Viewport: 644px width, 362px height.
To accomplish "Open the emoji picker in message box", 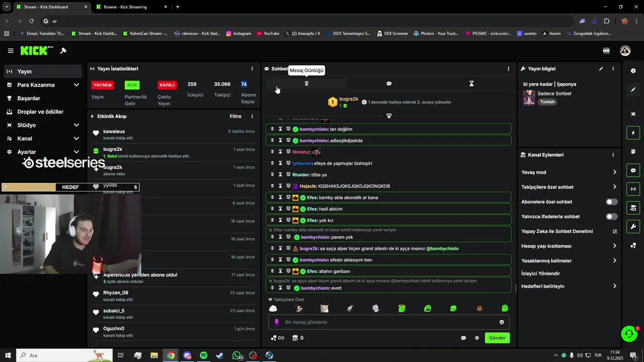I will (x=502, y=322).
